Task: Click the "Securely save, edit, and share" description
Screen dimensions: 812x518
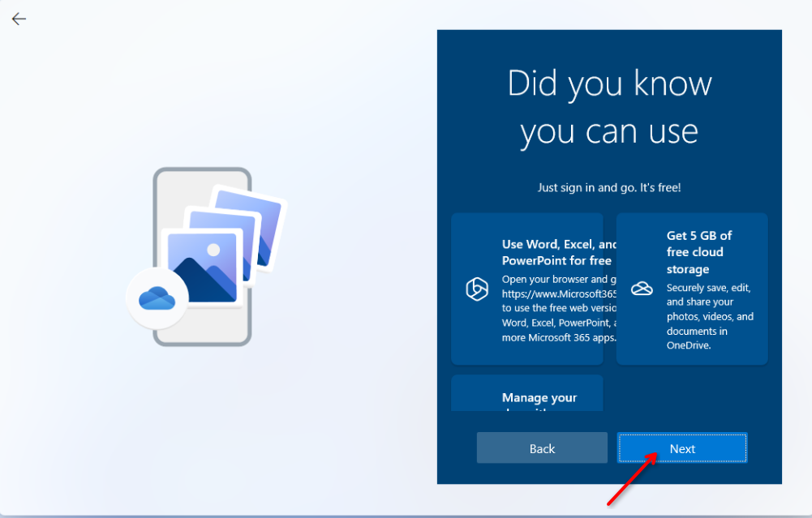Action: 709,316
